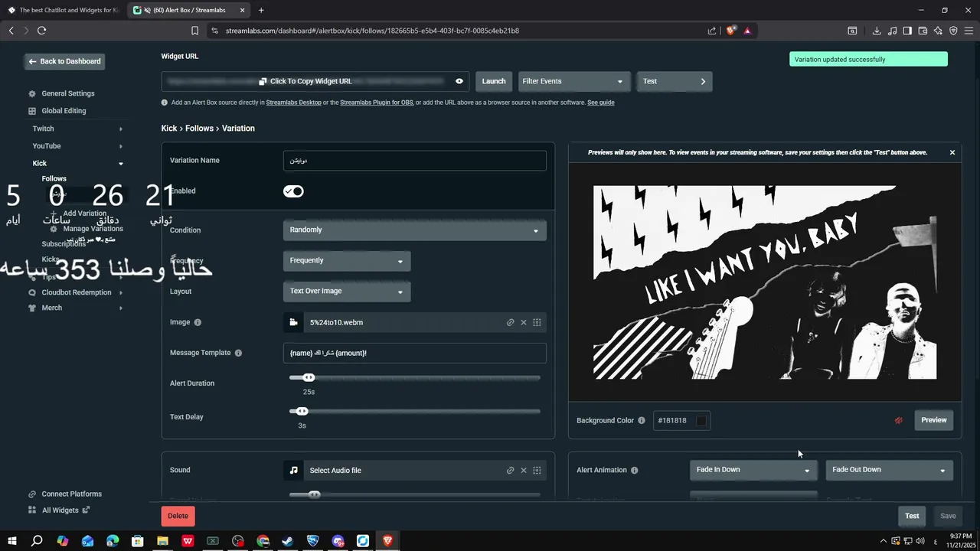Expand the Test menu next to Filter Events
Screen dimensions: 980x551
[x=675, y=81]
